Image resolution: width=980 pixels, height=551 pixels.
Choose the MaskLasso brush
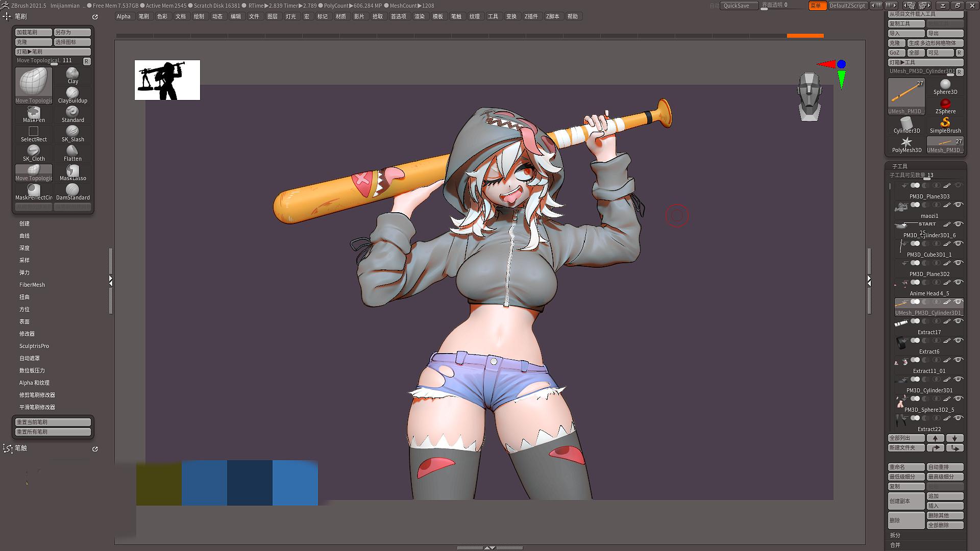(x=72, y=172)
